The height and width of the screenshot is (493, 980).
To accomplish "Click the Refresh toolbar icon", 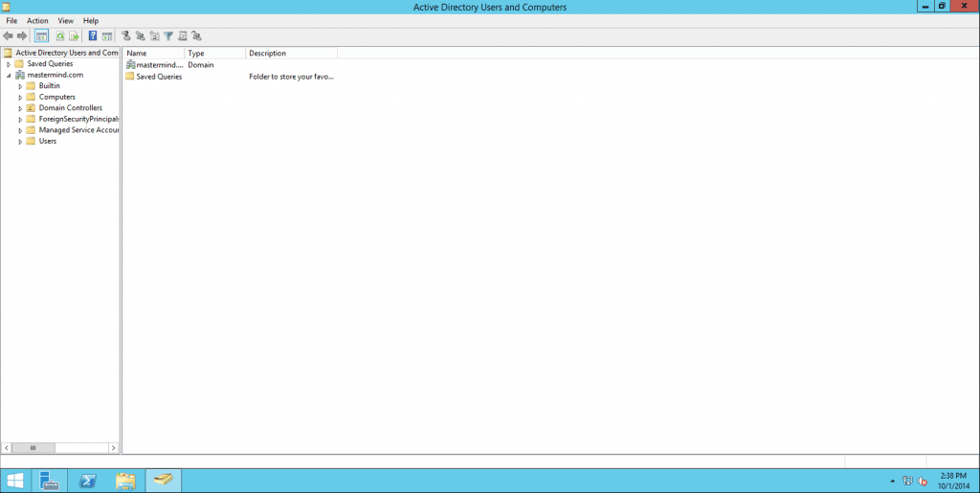I will click(59, 35).
